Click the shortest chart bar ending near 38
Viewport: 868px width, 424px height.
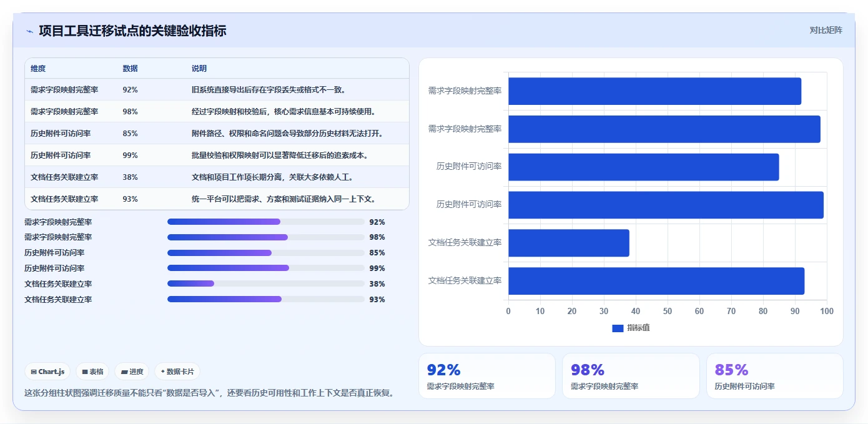pyautogui.click(x=569, y=243)
